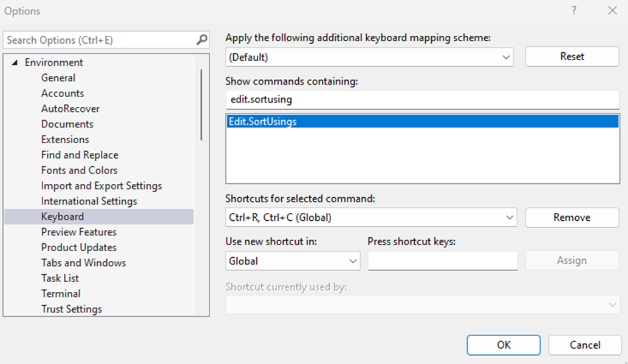This screenshot has height=364, width=628.
Task: Collapse the Environment tree node
Action: (16, 62)
